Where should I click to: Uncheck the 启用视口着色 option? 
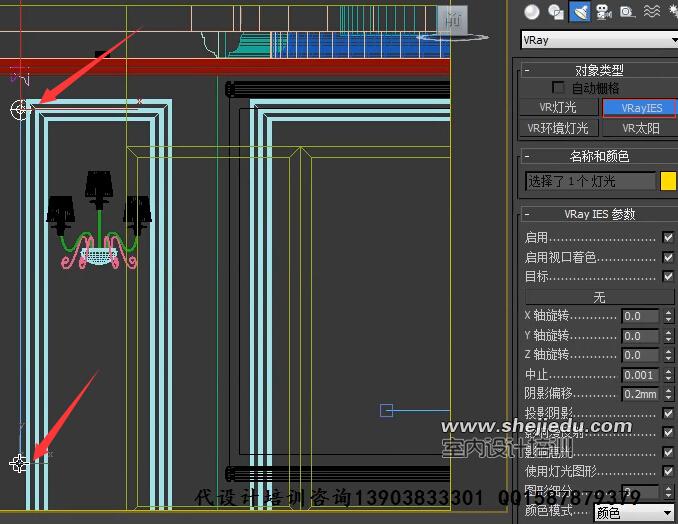pos(668,257)
